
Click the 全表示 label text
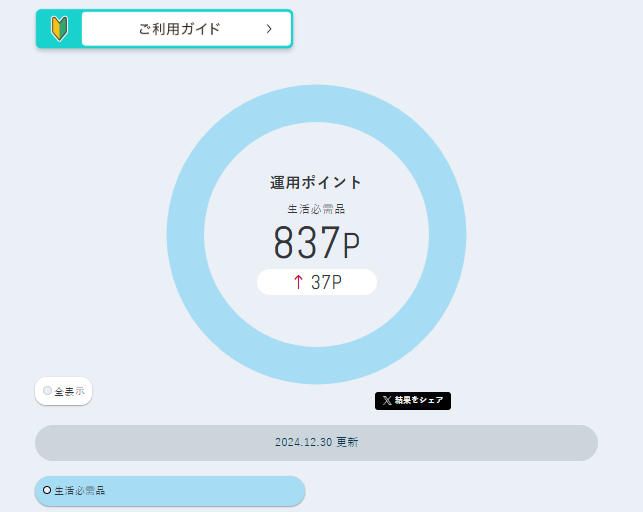[x=70, y=392]
